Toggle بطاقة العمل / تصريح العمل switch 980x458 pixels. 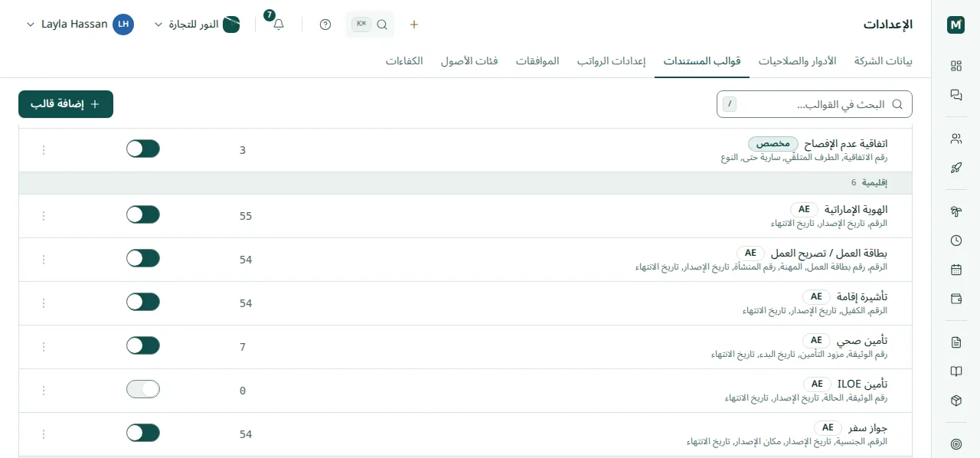(143, 258)
